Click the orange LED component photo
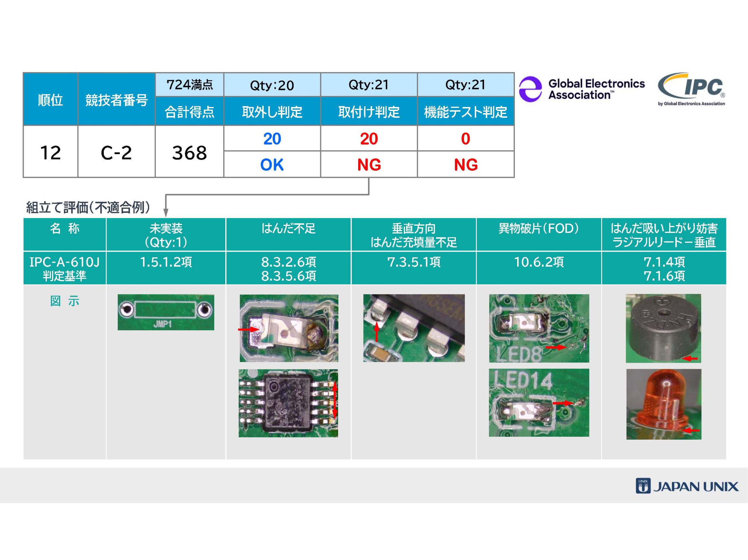The height and width of the screenshot is (560, 748). (x=664, y=404)
